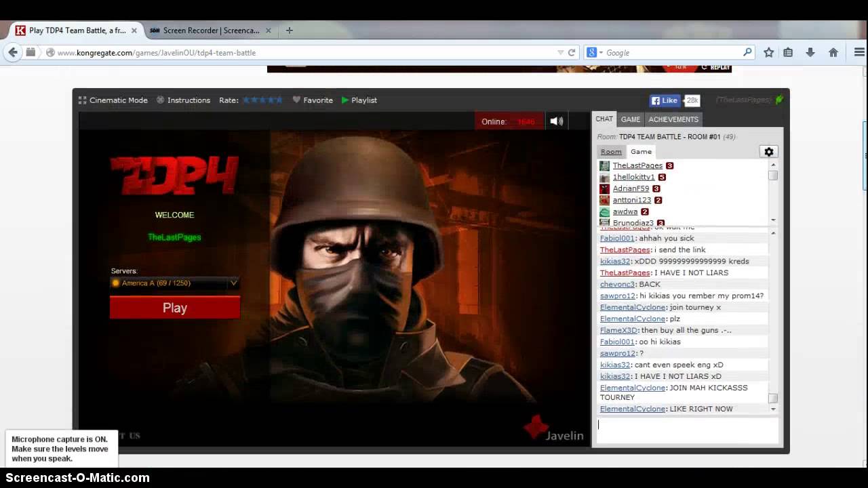Viewport: 868px width, 488px height.
Task: Click site identity icon in address bar
Action: click(50, 52)
